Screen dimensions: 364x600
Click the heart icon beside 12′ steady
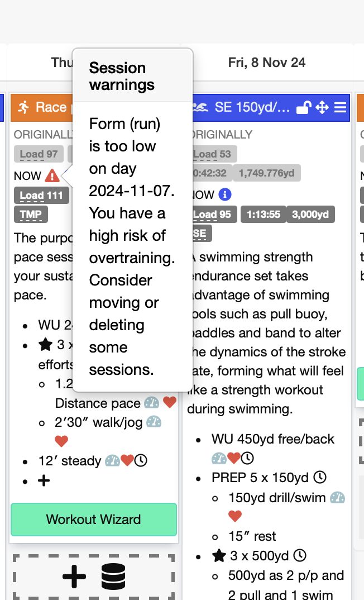(x=127, y=460)
